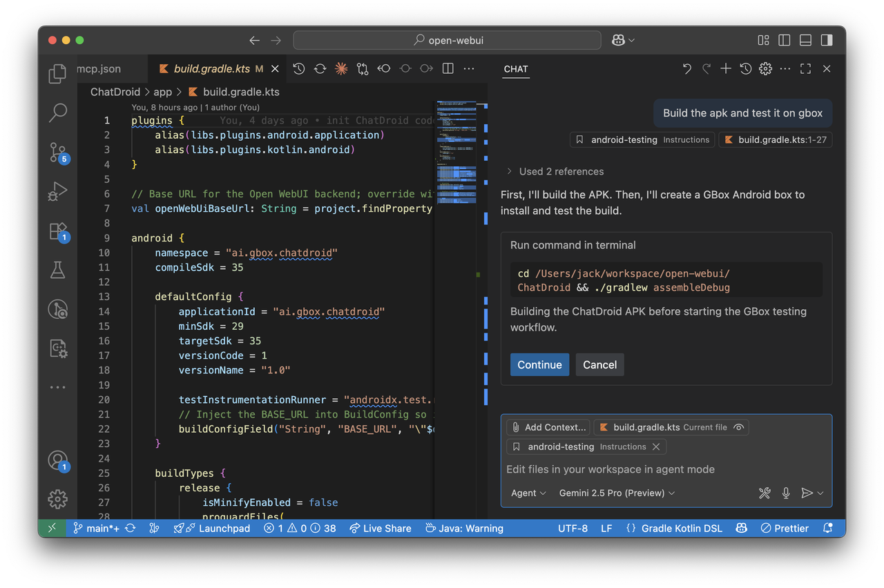Screen dimensions: 884x588
Task: Open chat settings gear
Action: [765, 68]
